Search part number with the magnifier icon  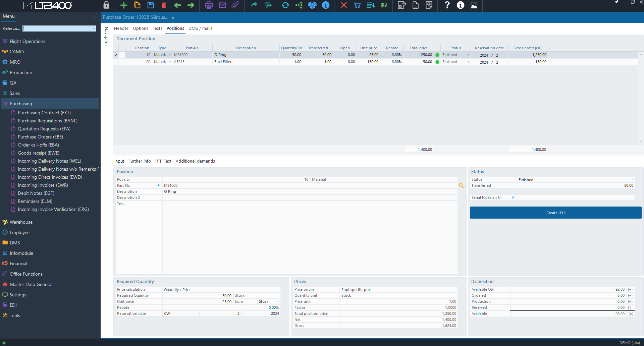(x=461, y=185)
